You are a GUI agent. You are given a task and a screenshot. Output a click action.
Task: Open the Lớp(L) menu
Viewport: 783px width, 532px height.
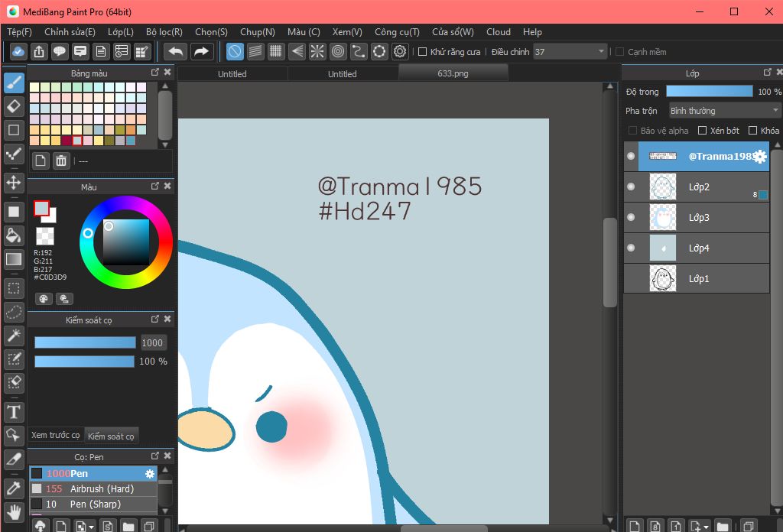(120, 32)
